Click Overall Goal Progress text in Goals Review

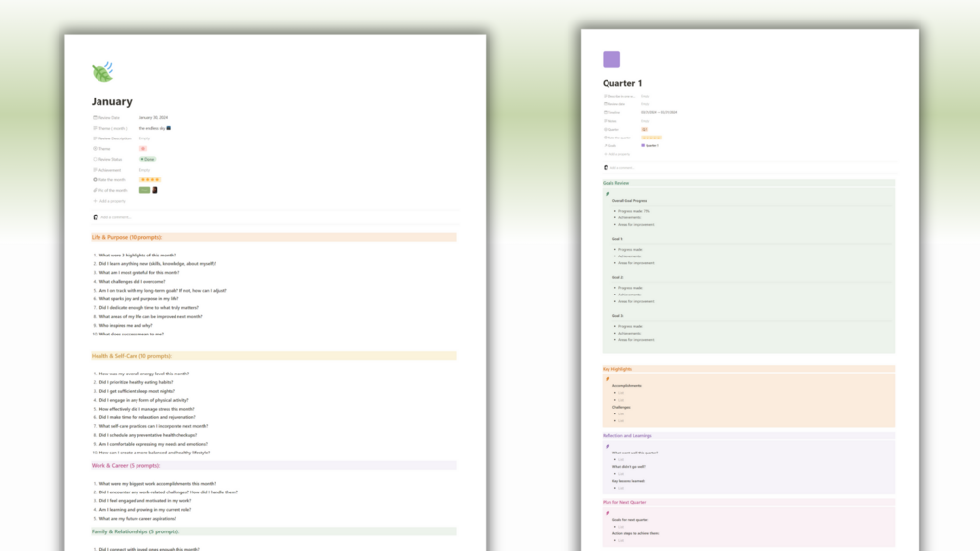tap(629, 201)
